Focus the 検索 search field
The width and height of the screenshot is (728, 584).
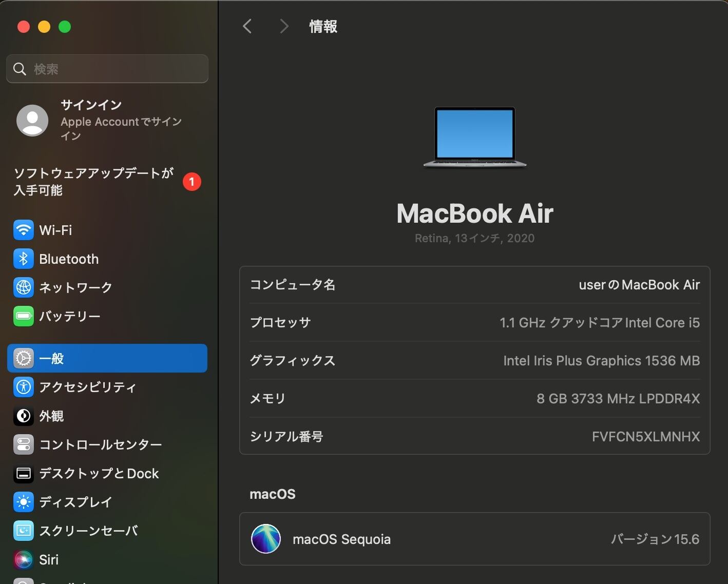(107, 69)
